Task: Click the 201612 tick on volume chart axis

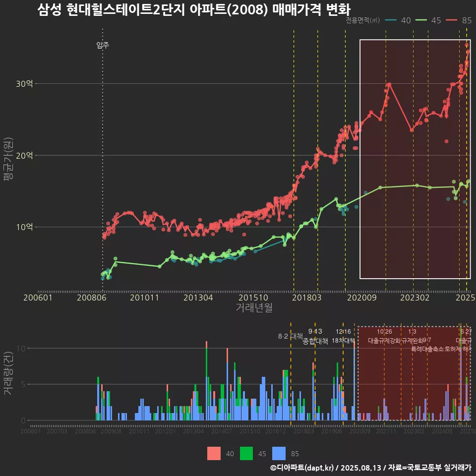Action: [x=275, y=431]
